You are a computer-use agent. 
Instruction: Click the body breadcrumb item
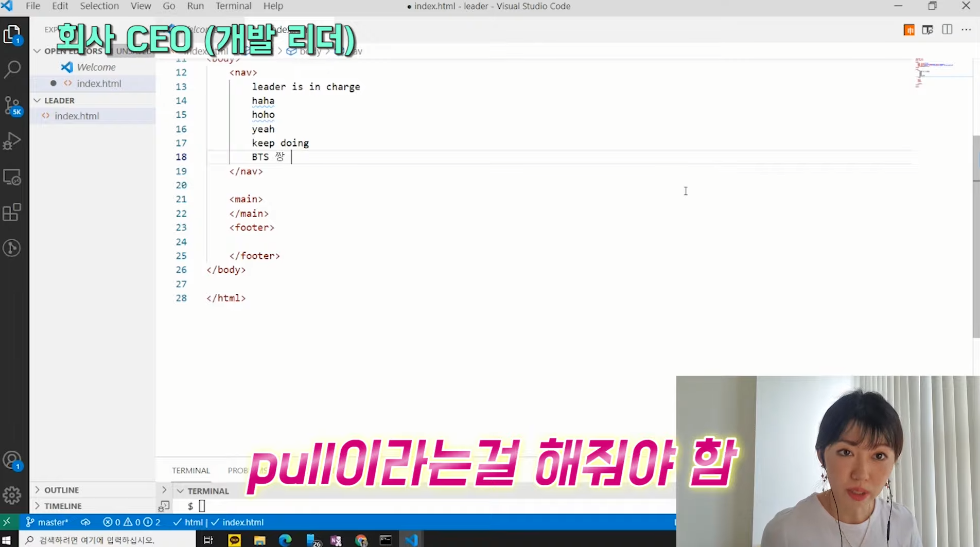coord(305,51)
